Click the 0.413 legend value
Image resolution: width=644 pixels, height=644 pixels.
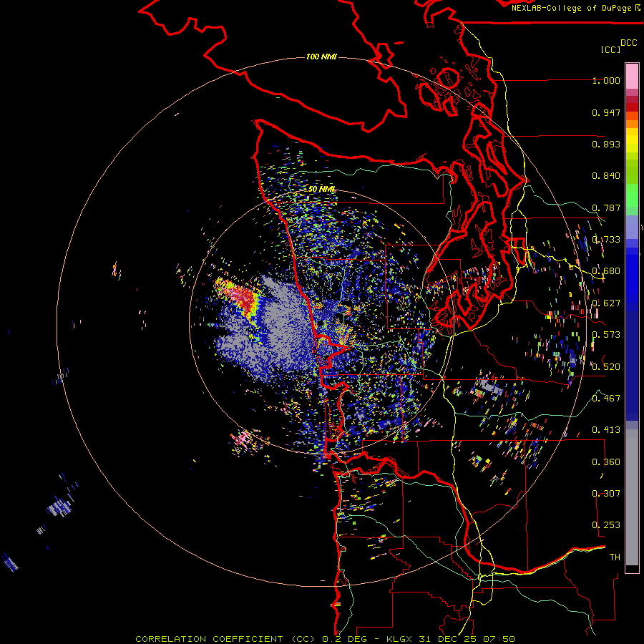606,430
